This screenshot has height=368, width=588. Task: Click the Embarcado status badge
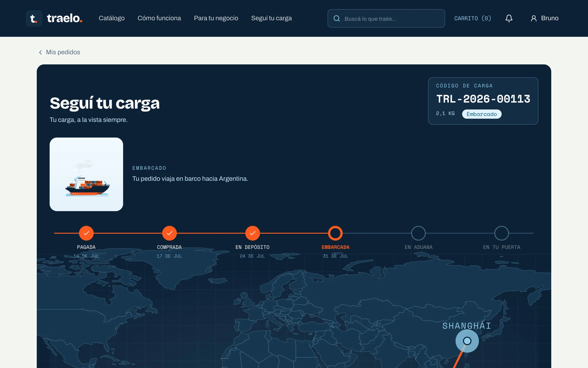pos(482,114)
